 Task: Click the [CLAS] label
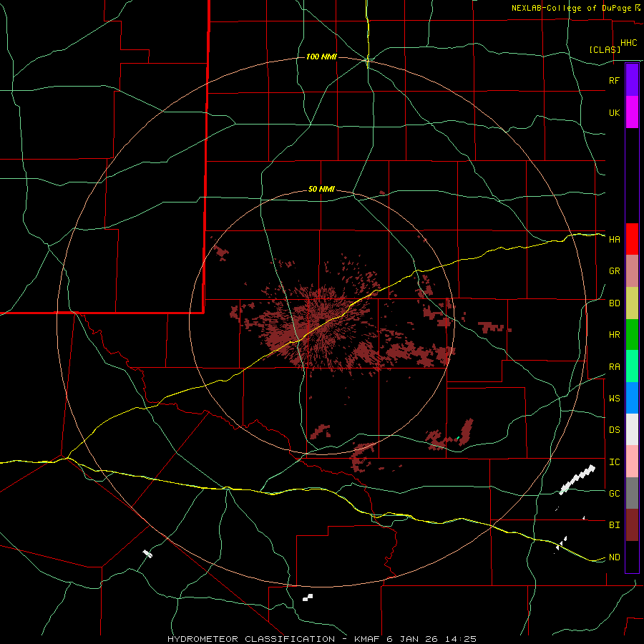click(605, 50)
